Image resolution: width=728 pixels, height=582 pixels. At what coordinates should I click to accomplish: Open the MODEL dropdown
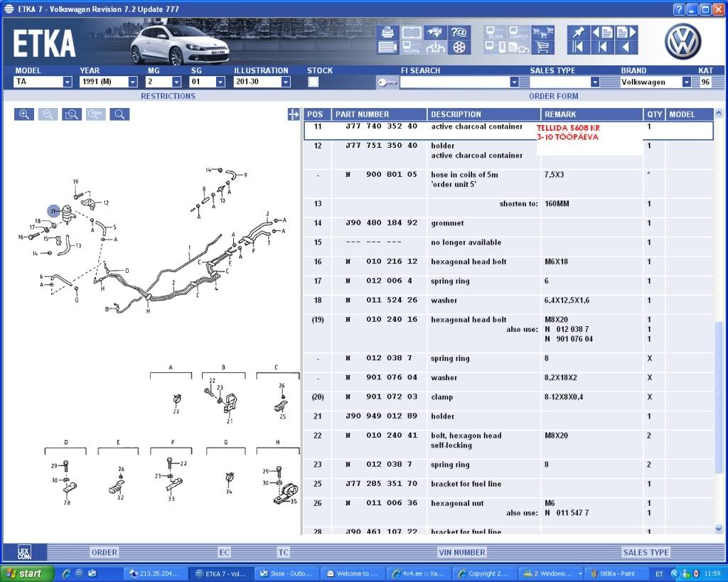click(68, 82)
